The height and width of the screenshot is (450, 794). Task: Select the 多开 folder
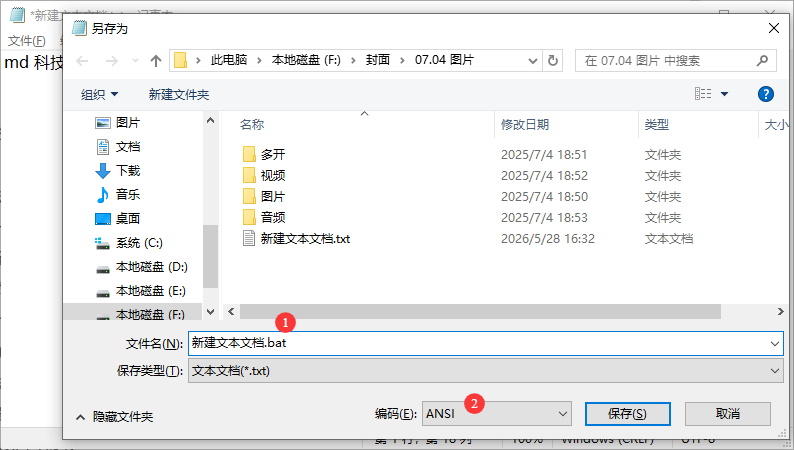pyautogui.click(x=272, y=154)
